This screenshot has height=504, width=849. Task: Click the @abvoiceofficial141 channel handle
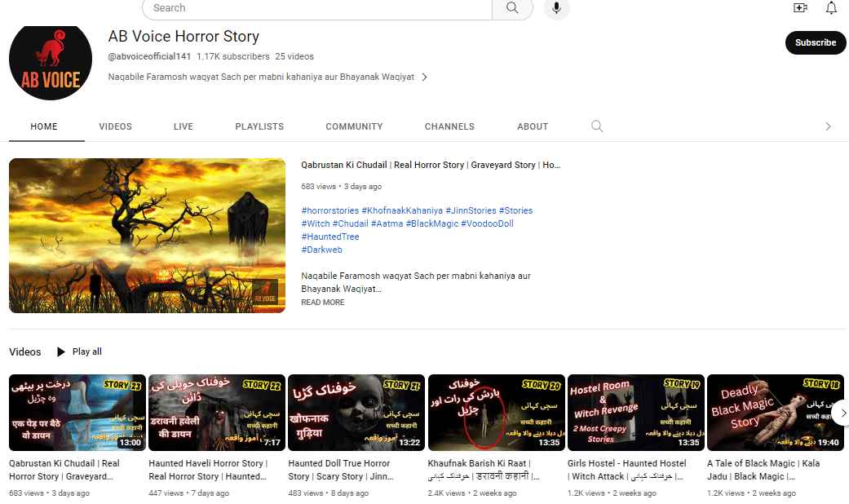pyautogui.click(x=149, y=56)
